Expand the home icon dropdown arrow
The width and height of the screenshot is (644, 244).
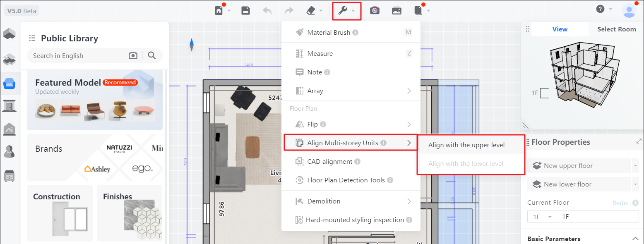coord(229,11)
